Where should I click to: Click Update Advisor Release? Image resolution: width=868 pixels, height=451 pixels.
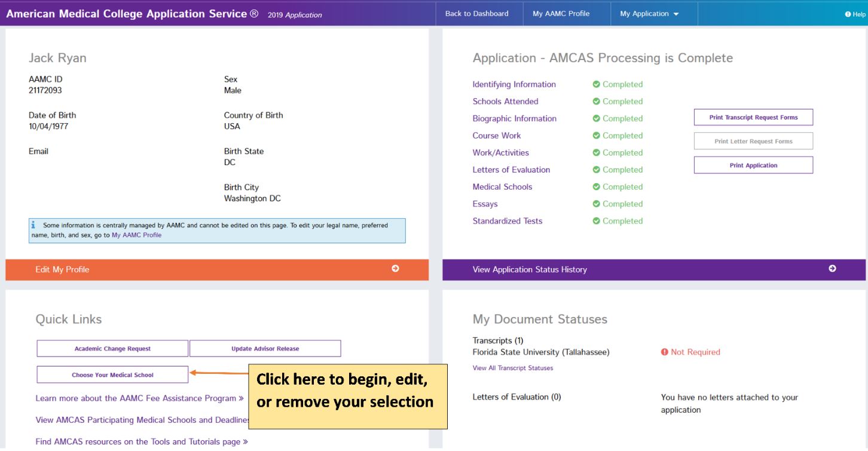click(x=265, y=348)
